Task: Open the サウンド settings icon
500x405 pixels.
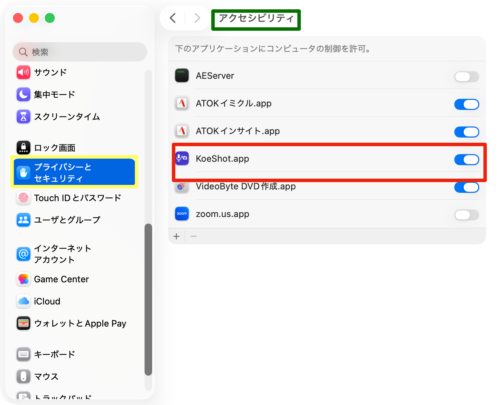Action: point(23,72)
